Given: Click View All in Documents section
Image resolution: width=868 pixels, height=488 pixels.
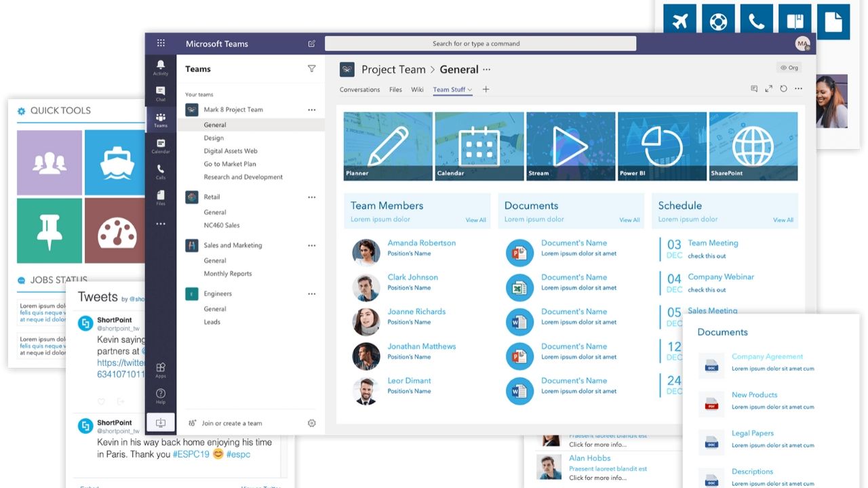Looking at the screenshot, I should [629, 220].
